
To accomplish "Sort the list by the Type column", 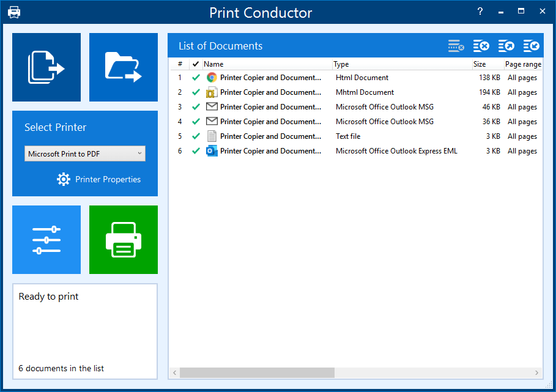I will (x=401, y=64).
